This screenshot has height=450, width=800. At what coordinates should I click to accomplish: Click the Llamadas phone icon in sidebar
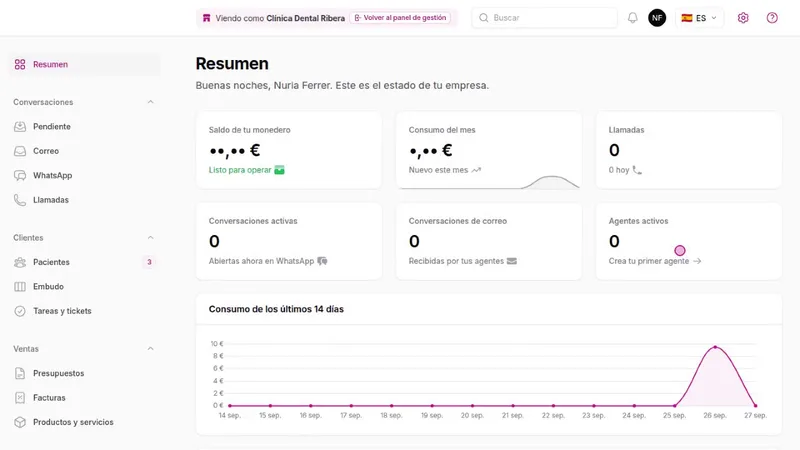(x=20, y=200)
